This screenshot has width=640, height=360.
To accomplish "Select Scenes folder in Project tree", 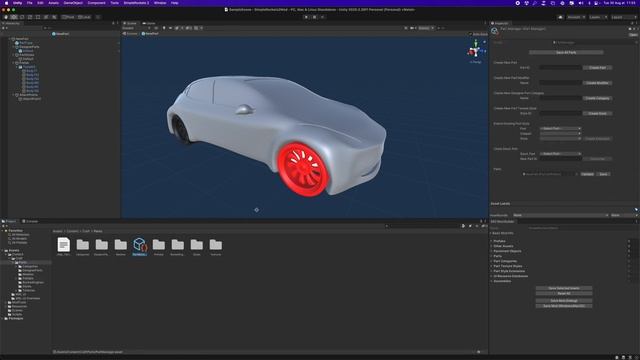I will [17, 310].
